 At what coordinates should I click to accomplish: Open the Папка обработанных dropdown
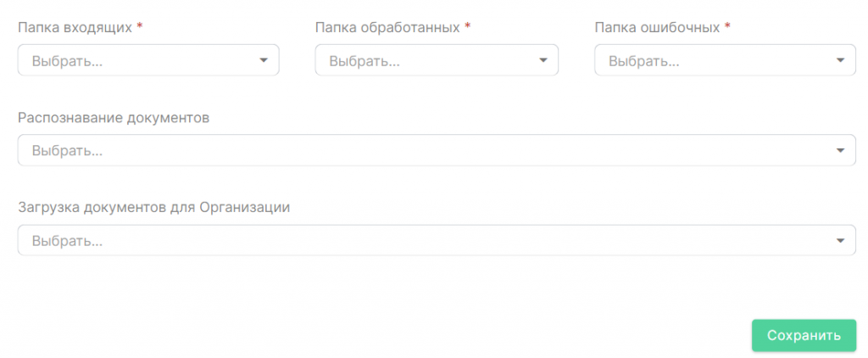click(x=437, y=60)
